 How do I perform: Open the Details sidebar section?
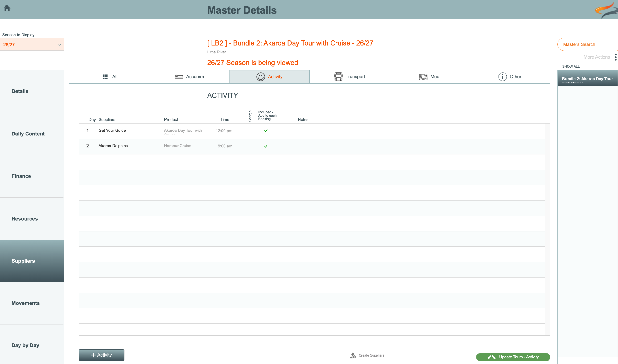click(32, 91)
